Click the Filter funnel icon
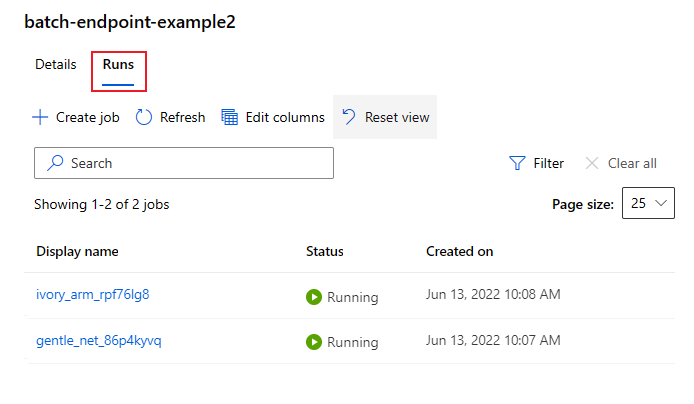The height and width of the screenshot is (404, 694). point(517,163)
